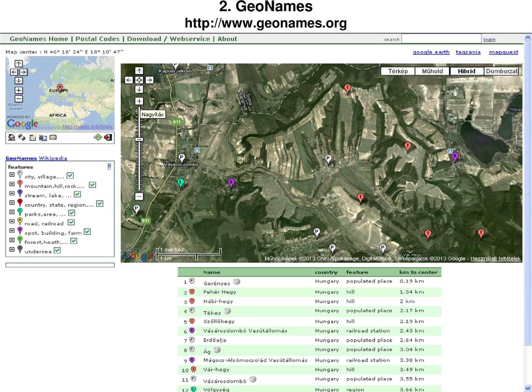Zoom in on the satellite map
Viewport: 532px width, 392px height.
click(139, 101)
